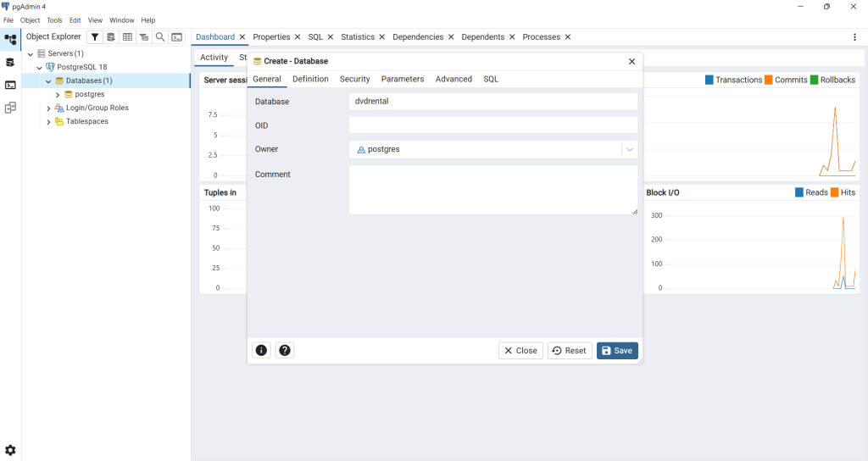This screenshot has height=461, width=868.
Task: Click the Comment text area
Action: 493,190
